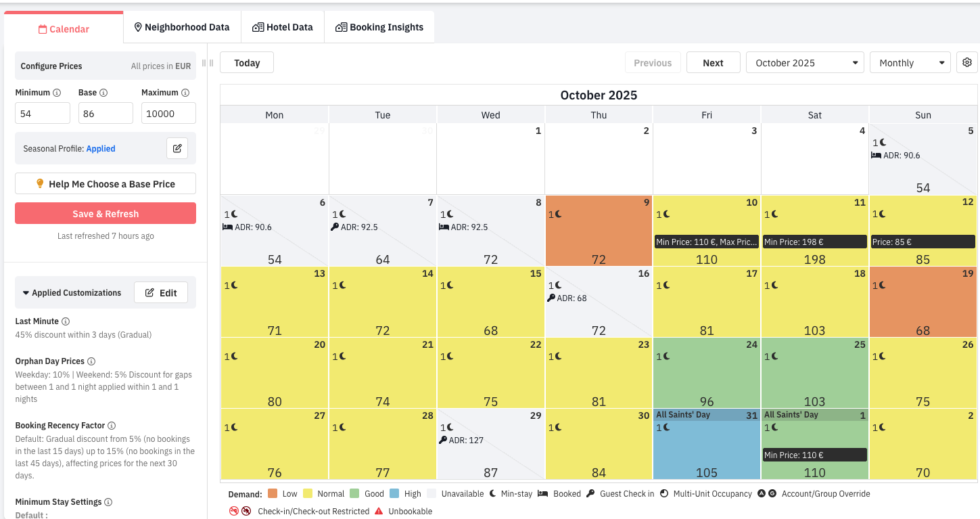Click the Orphan Day Prices info icon

(91, 361)
